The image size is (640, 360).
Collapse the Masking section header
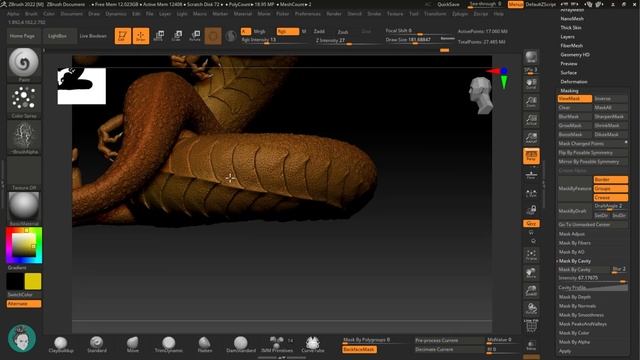tap(569, 91)
